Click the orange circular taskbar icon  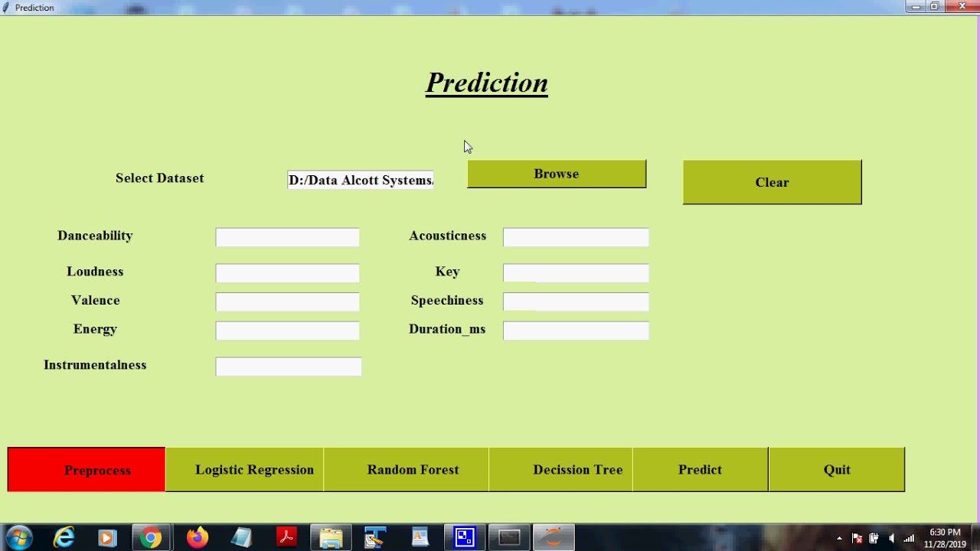click(554, 538)
